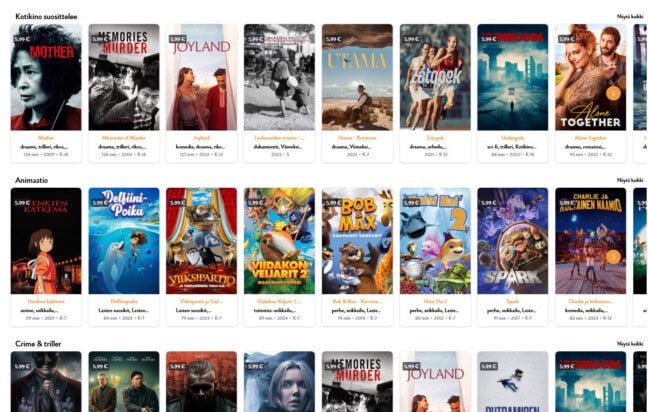Show all Kotikino suosittelee titles via Näytä kaikki
Screen dimensions: 648x412
(630, 17)
